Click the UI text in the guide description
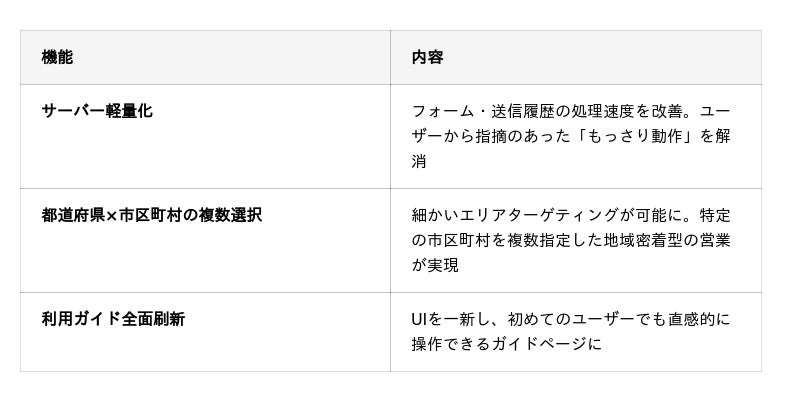Screen dimensions: 800x402 click(x=420, y=319)
